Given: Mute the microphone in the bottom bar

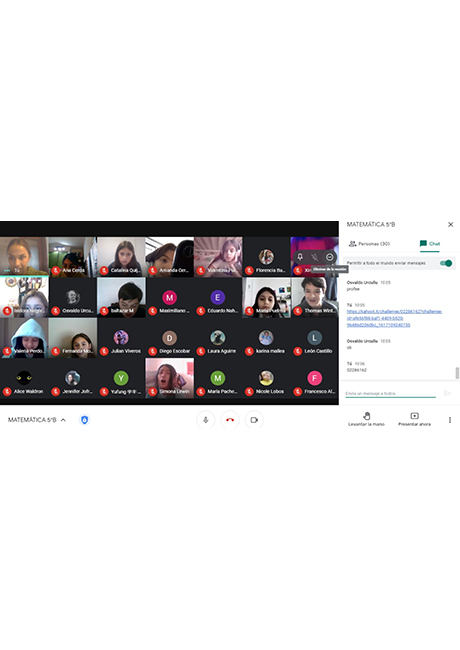Looking at the screenshot, I should tap(206, 420).
